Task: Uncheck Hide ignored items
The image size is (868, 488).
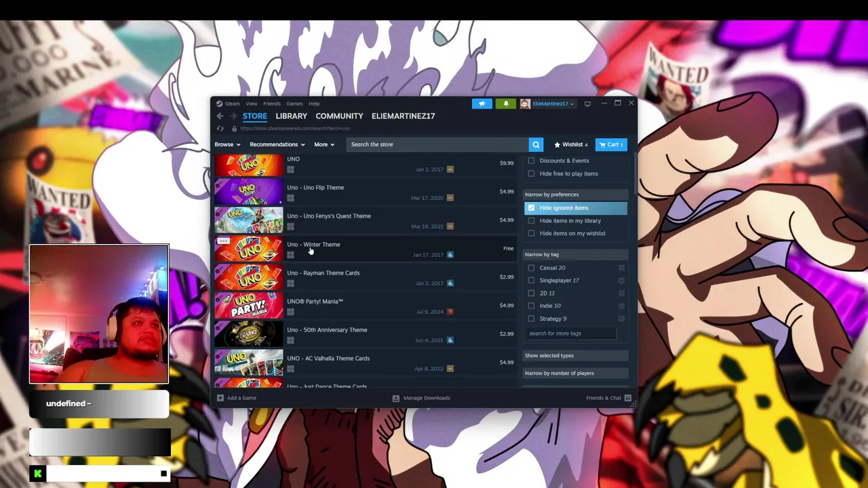Action: (531, 208)
